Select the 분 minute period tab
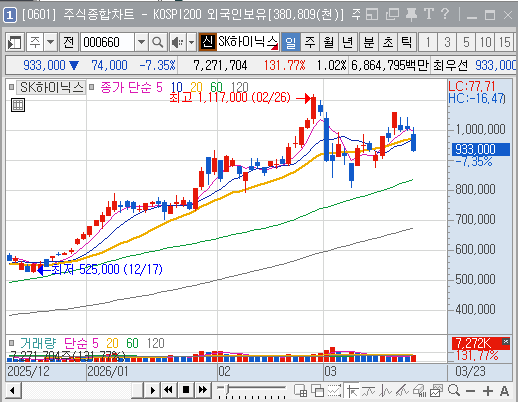This screenshot has width=518, height=402. [x=369, y=42]
